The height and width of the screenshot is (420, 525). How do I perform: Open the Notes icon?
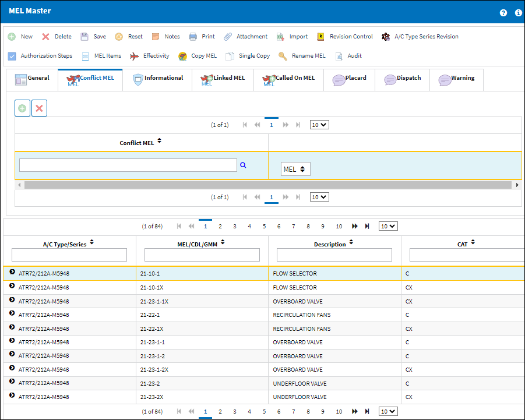click(156, 37)
